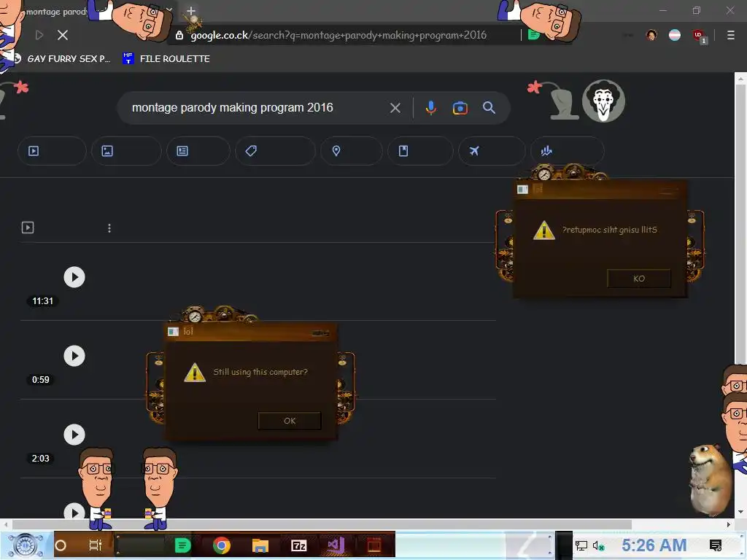Click the mirrored KO dialog button

tap(639, 279)
